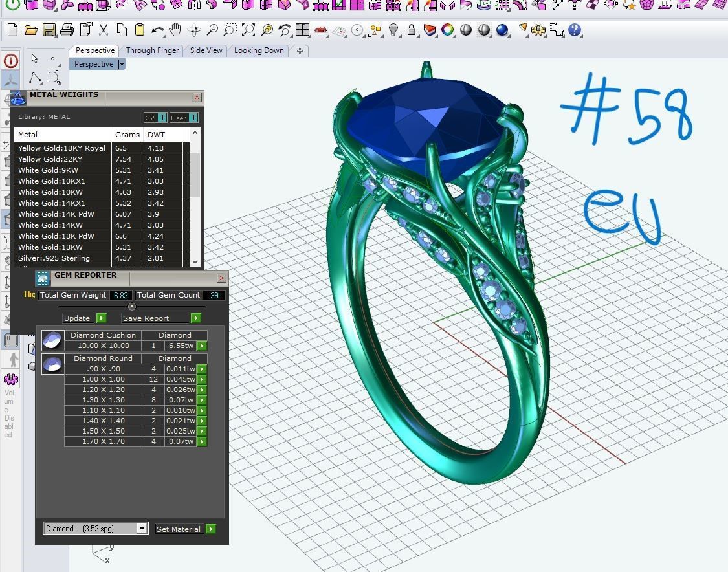Viewport: 728px width, 572px height.
Task: Switch to Side View viewport tab
Action: (x=206, y=50)
